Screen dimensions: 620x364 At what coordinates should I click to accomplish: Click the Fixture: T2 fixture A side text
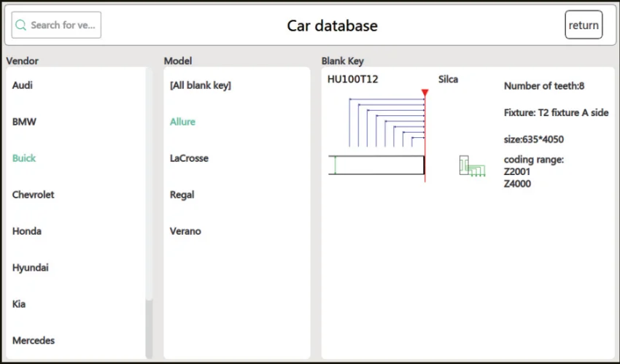tap(556, 112)
